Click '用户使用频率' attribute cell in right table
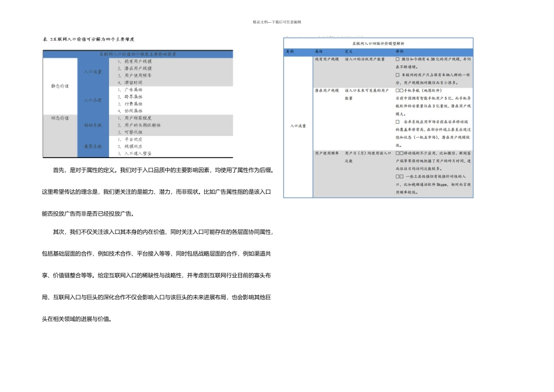Viewport: 554px width, 392px height. click(x=327, y=153)
